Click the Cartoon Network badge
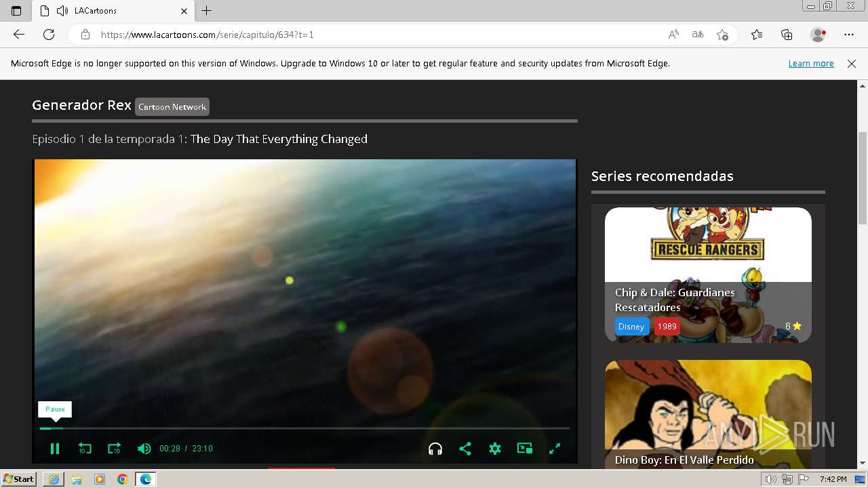Viewport: 868px width, 488px height. (172, 106)
